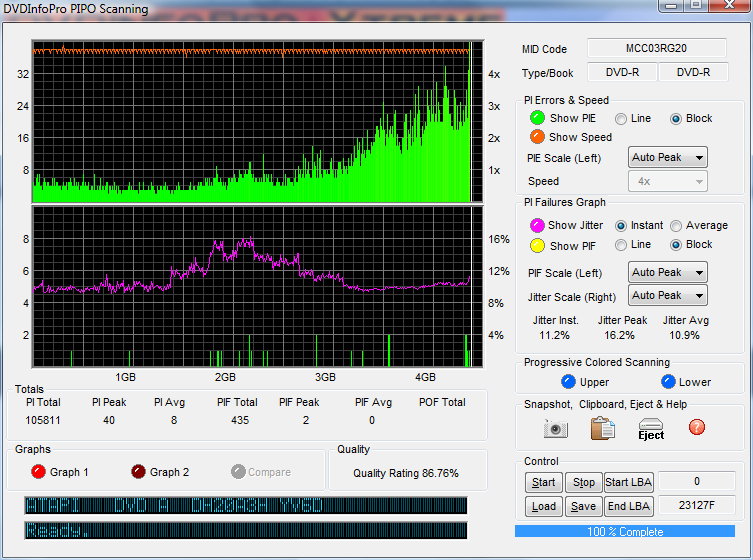This screenshot has height=560, width=753.
Task: Click the Jitter Avg value 10.9%
Action: pos(684,335)
